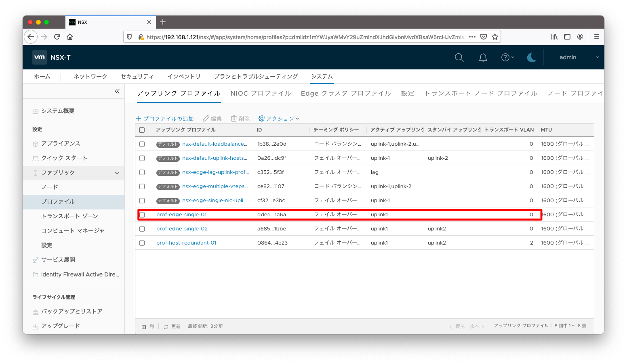Click the NSX-T search magnifier icon
This screenshot has height=364, width=627.
459,57
